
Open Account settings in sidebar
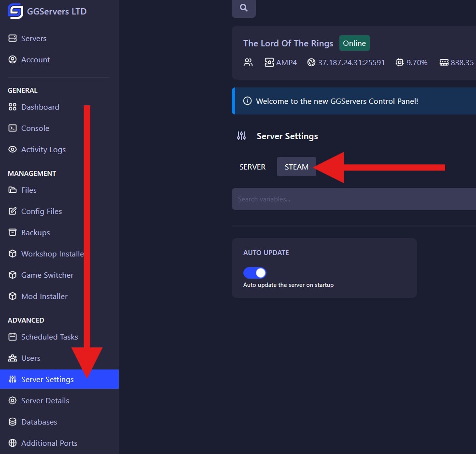click(x=36, y=60)
